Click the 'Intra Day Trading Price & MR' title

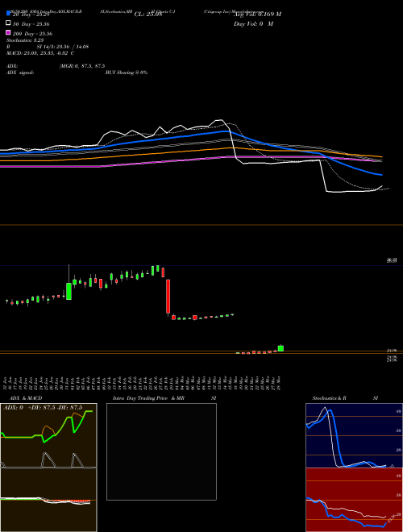tap(148, 398)
